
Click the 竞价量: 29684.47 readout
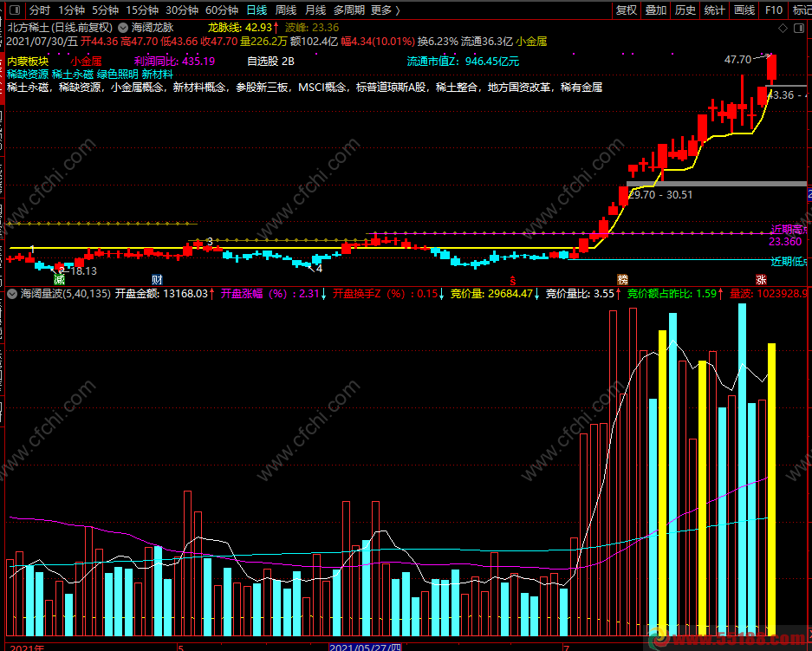[x=491, y=294]
